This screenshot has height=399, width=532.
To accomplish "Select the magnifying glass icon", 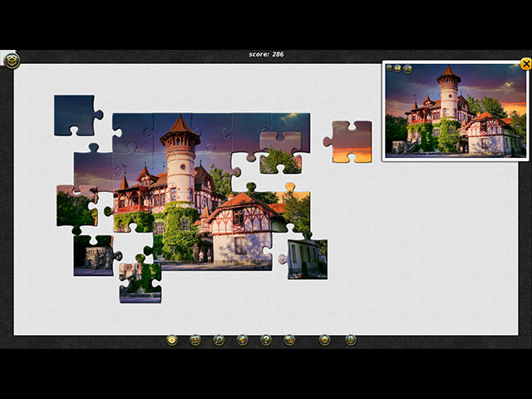I will [219, 340].
